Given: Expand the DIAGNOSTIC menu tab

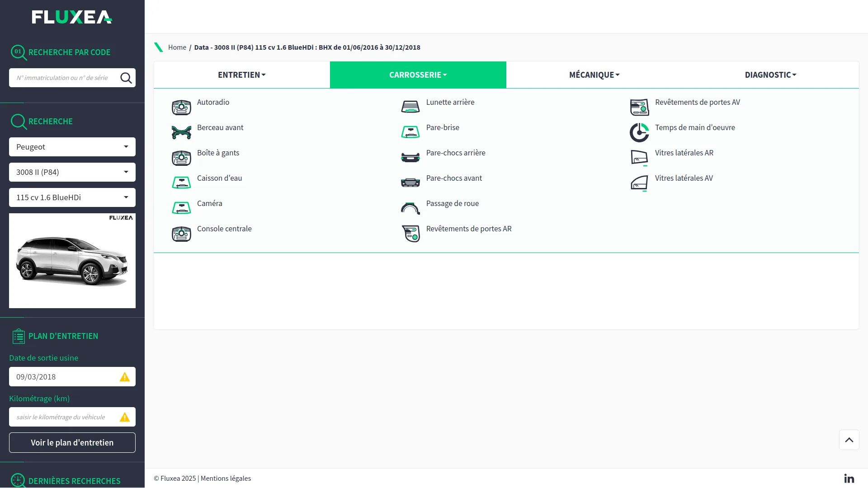Looking at the screenshot, I should pyautogui.click(x=771, y=75).
